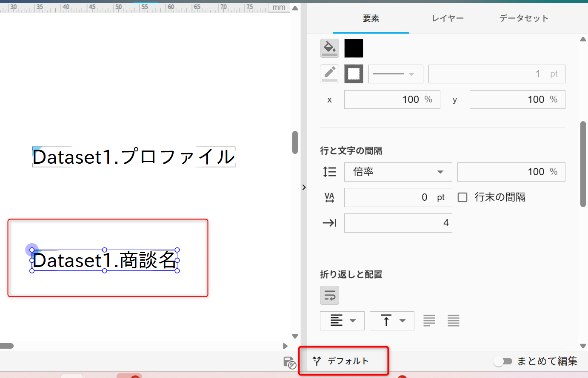Click the canvas horizontal scrollbar thumb
This screenshot has width=588, height=378.
click(7, 346)
